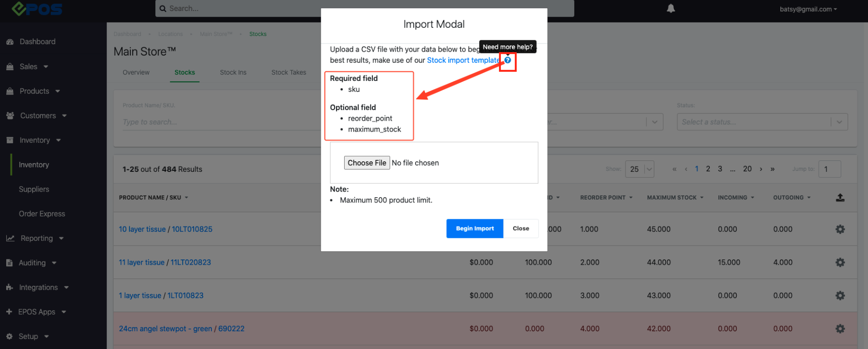Switch to the Overview tab
The width and height of the screenshot is (868, 349).
point(136,72)
